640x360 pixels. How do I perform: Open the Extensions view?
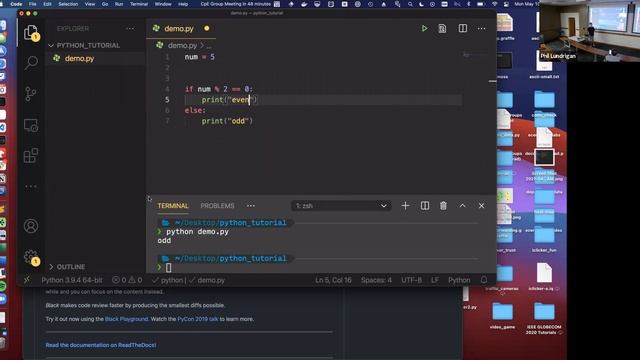31,156
